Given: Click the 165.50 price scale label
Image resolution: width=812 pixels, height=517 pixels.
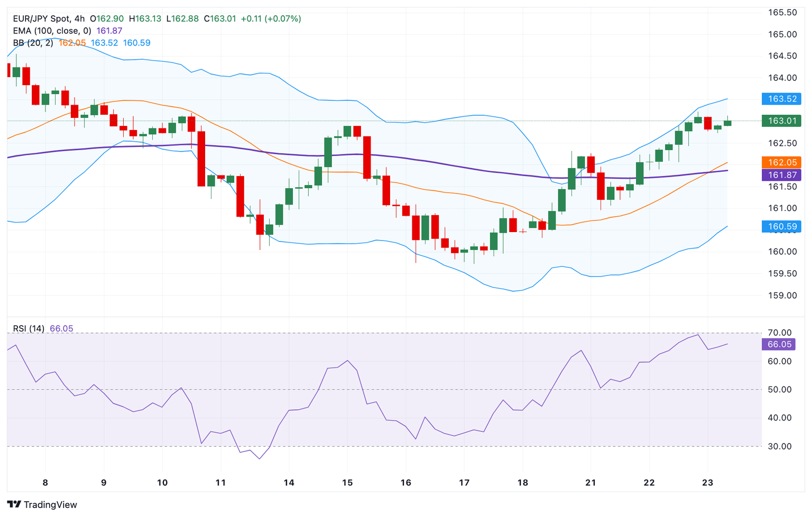Looking at the screenshot, I should 782,13.
